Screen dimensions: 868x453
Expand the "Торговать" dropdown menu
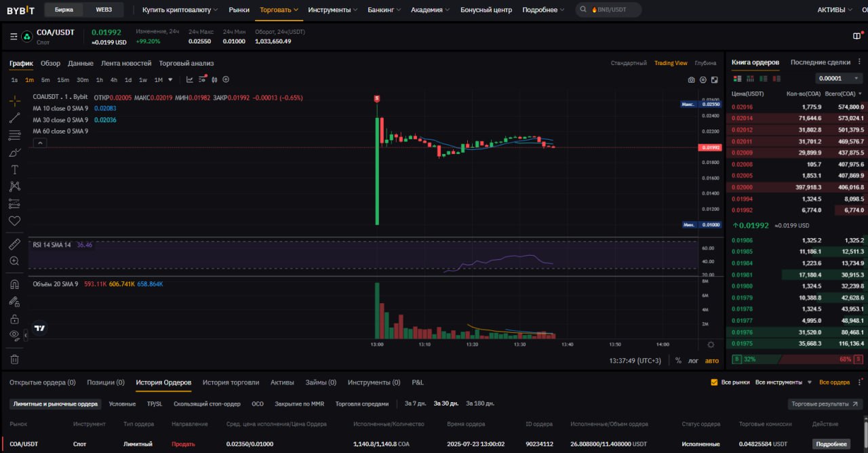point(279,10)
